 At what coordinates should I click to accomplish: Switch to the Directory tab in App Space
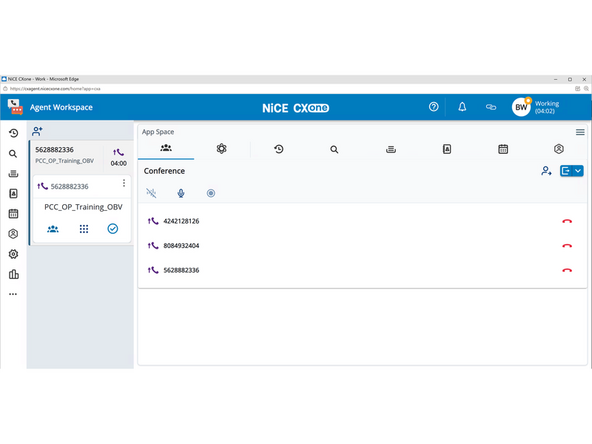tap(447, 149)
